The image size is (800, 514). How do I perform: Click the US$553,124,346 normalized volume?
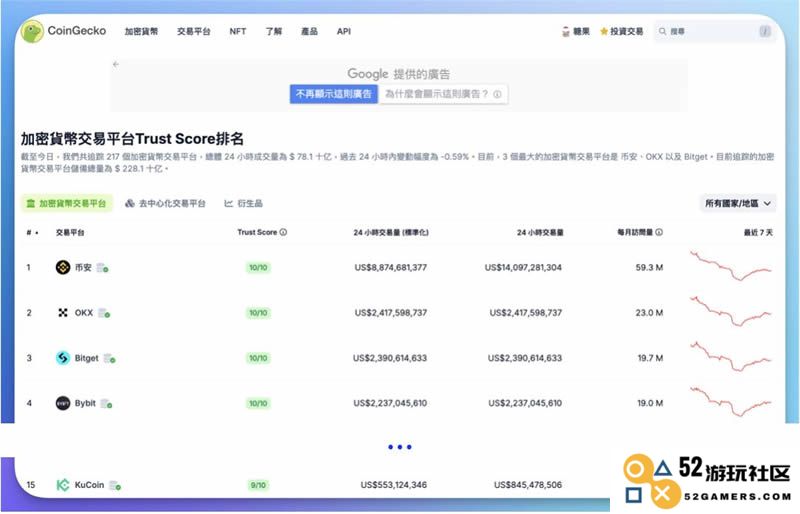coord(393,485)
